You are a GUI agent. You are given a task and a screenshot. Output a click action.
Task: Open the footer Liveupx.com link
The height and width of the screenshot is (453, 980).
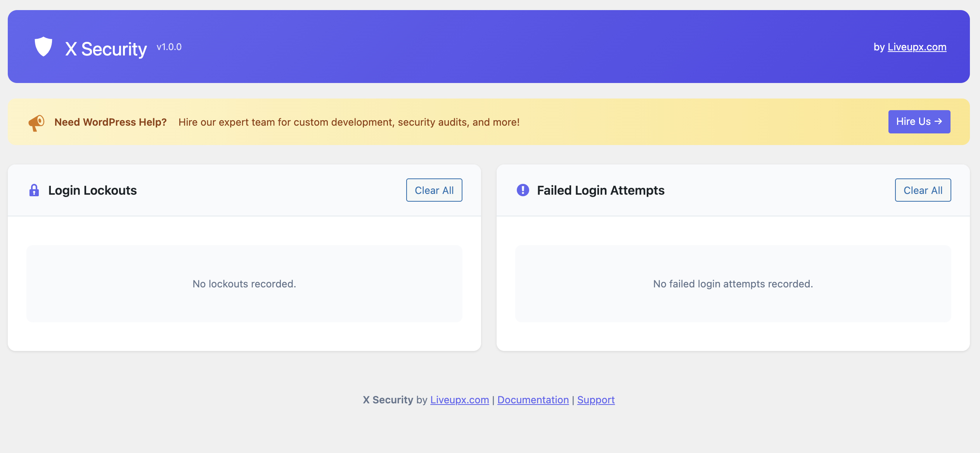(x=459, y=400)
